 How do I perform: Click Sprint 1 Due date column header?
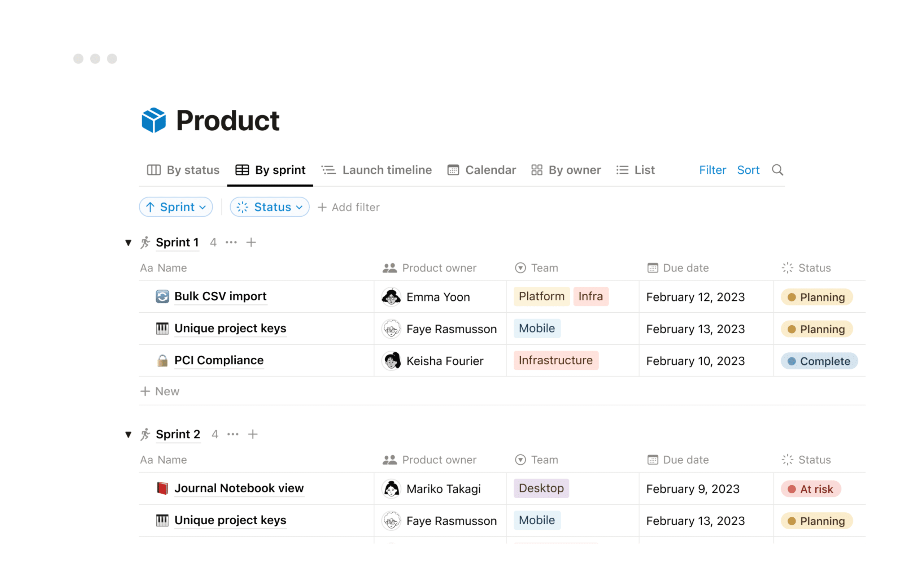click(678, 268)
